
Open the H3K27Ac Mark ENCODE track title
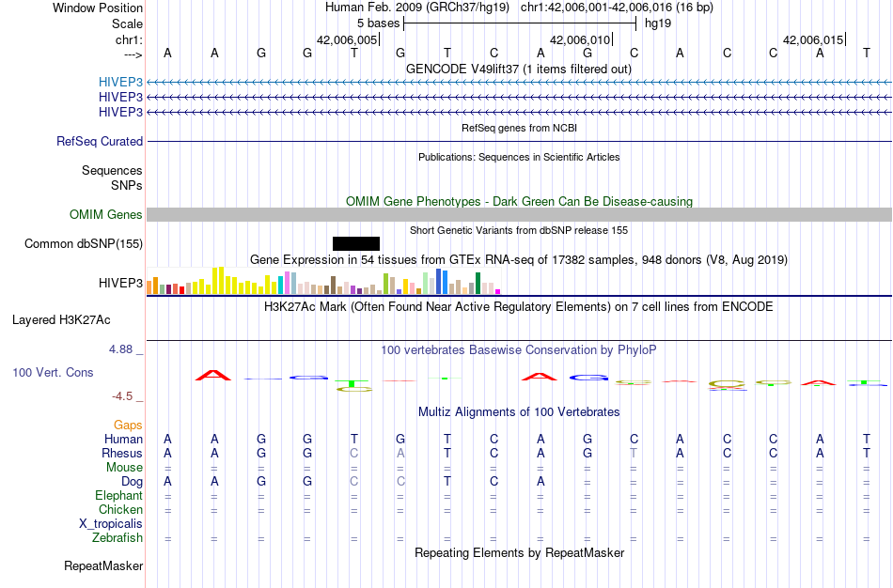click(519, 307)
